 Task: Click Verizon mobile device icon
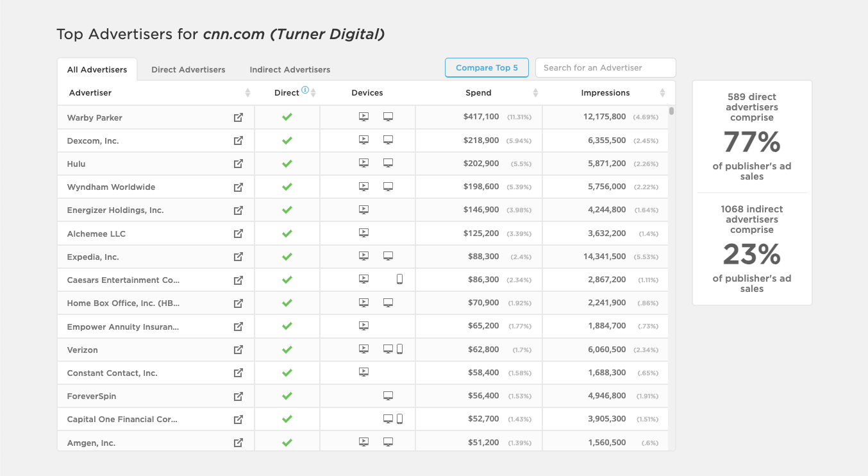click(399, 349)
